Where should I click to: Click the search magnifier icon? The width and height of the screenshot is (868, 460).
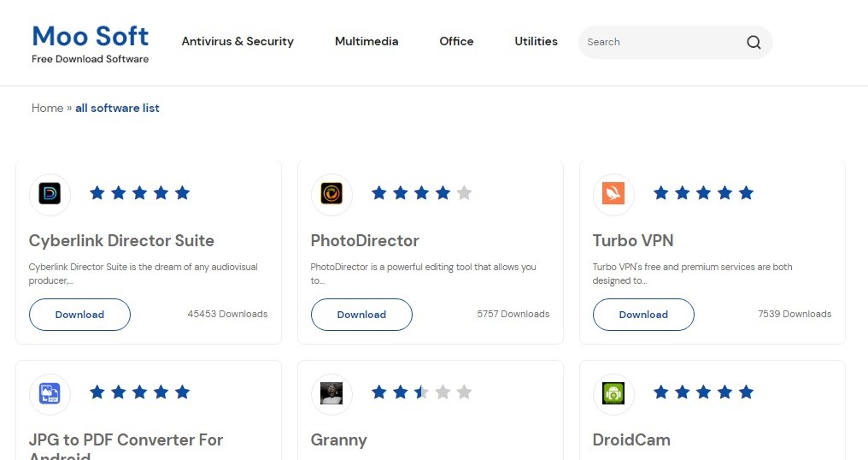(x=754, y=42)
